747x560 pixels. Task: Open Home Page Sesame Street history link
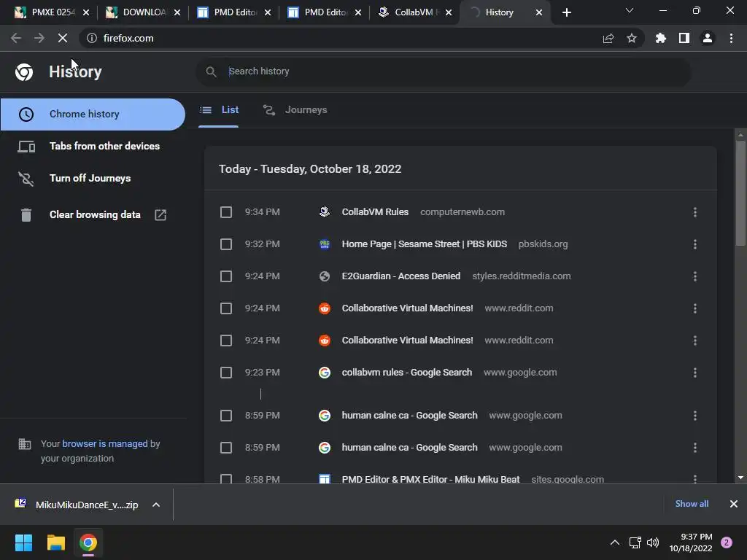click(x=424, y=244)
